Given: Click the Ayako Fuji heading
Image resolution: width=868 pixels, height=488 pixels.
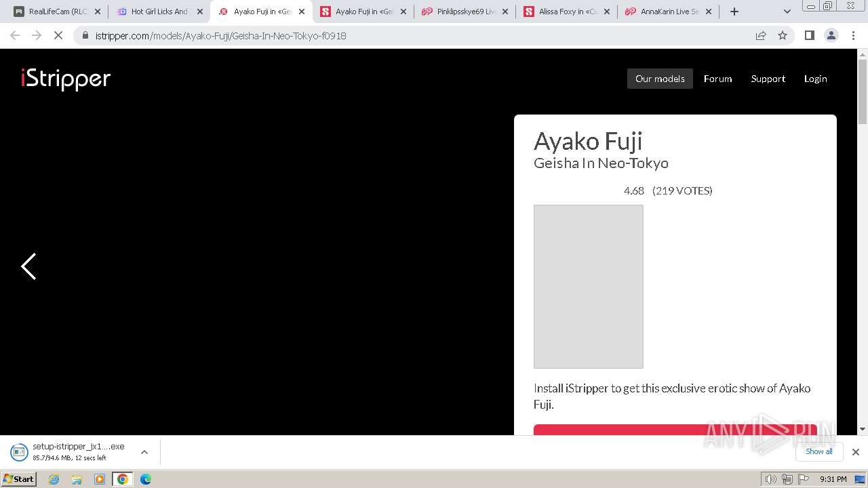Looking at the screenshot, I should [588, 141].
